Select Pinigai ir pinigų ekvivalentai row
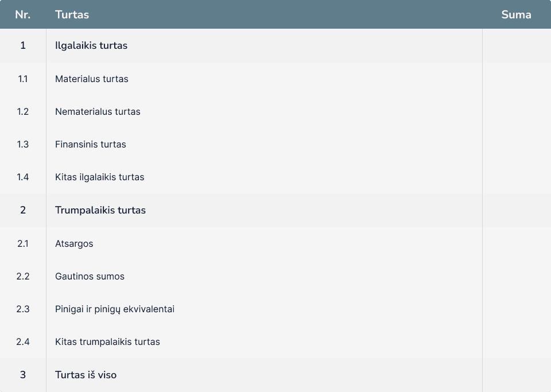The height and width of the screenshot is (392, 551). coord(275,309)
